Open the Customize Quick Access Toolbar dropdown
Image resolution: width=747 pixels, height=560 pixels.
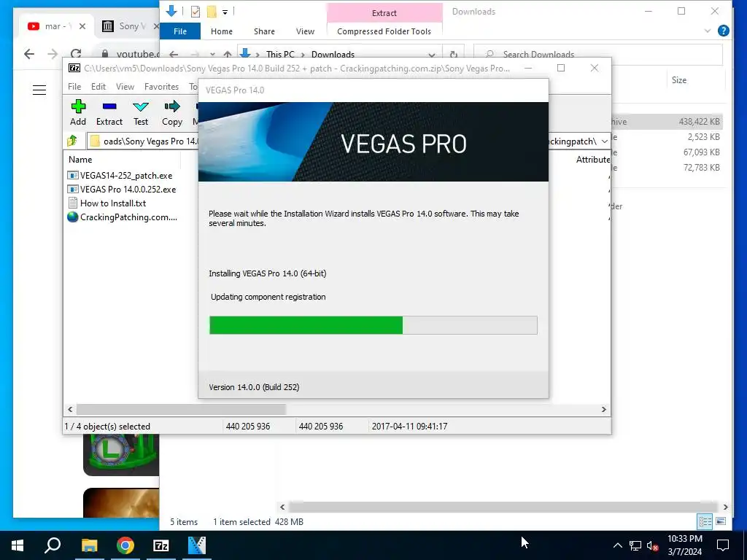click(x=225, y=12)
